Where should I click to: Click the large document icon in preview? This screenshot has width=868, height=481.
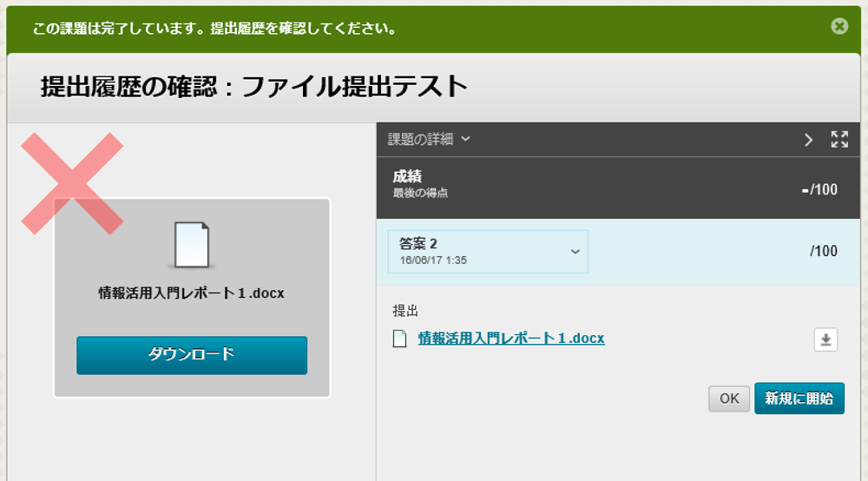[192, 244]
